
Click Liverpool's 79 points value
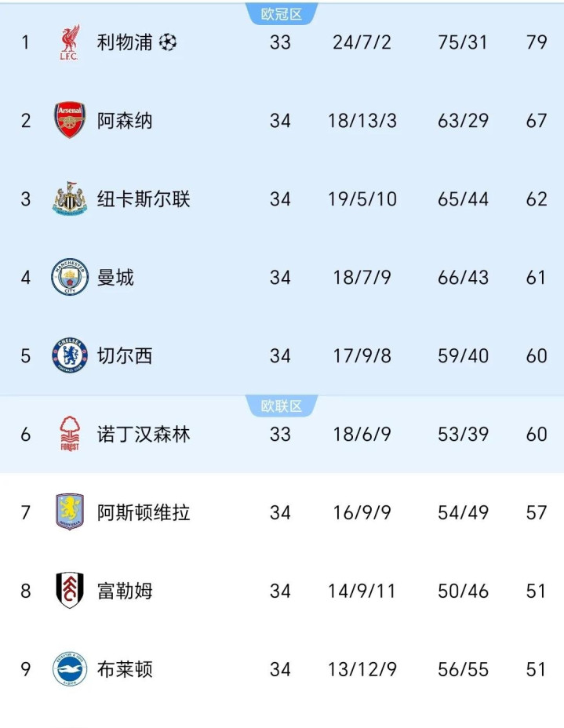tap(537, 42)
